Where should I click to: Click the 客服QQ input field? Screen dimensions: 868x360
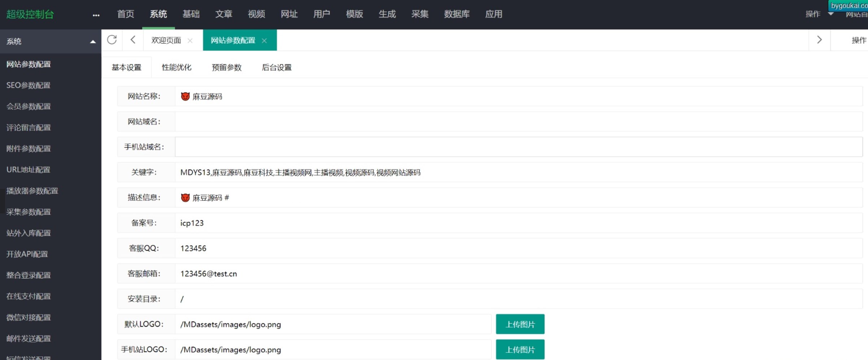(x=519, y=248)
